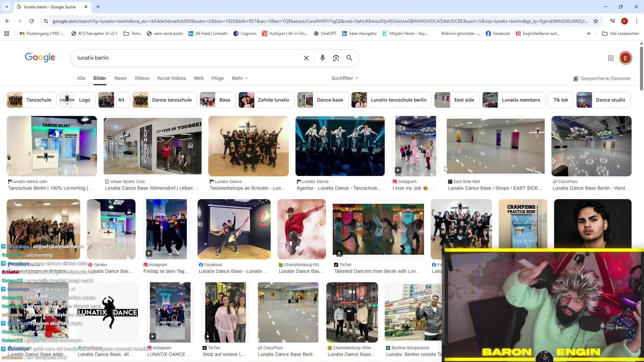This screenshot has width=644, height=362.
Task: Open Chrome three-dot menu
Action: [x=636, y=21]
